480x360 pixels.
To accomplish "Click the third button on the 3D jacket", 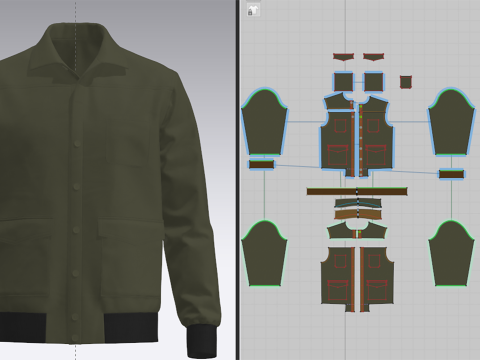I will (76, 230).
